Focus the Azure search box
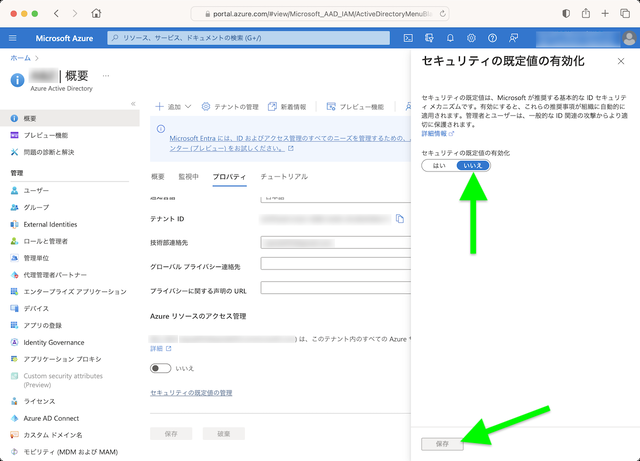This screenshot has height=461, width=640. click(x=249, y=38)
